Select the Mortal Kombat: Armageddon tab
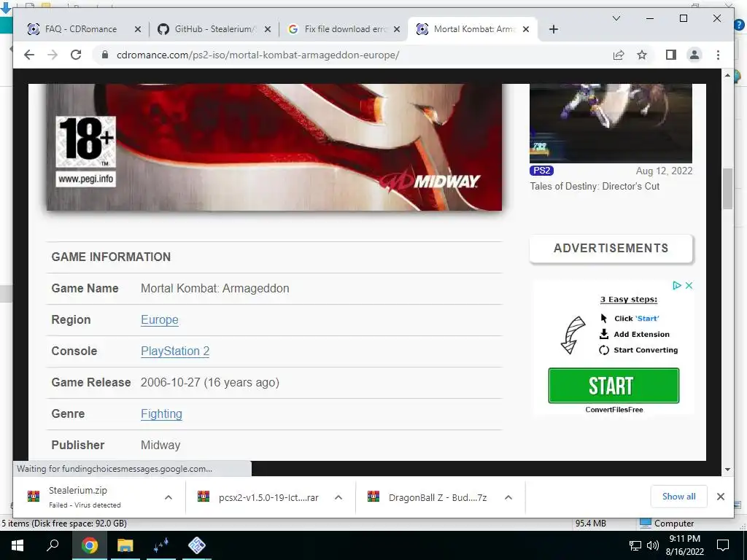Screen dimensions: 747x560 click(x=472, y=29)
